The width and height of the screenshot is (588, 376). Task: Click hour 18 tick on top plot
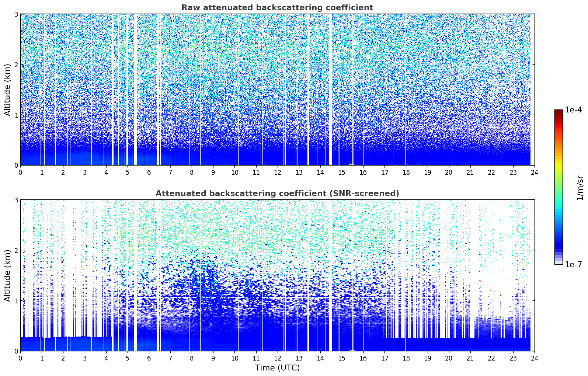pyautogui.click(x=406, y=172)
